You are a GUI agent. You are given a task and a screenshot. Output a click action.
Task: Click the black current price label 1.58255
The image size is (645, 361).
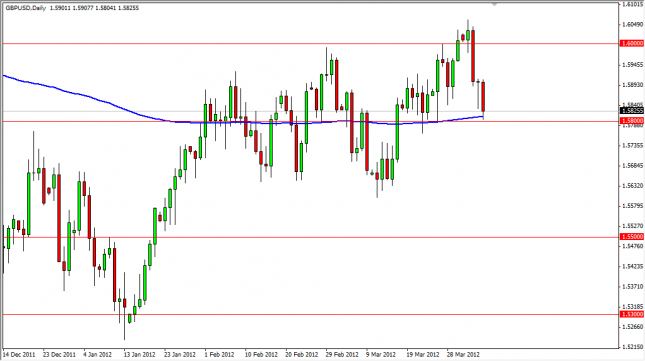click(632, 111)
